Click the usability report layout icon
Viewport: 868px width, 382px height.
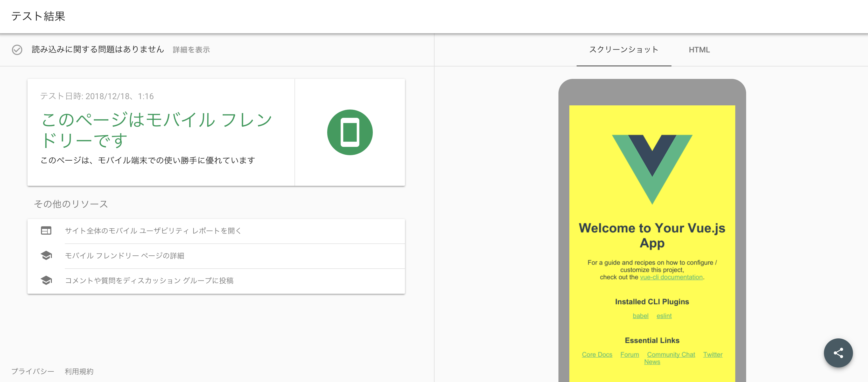click(46, 231)
